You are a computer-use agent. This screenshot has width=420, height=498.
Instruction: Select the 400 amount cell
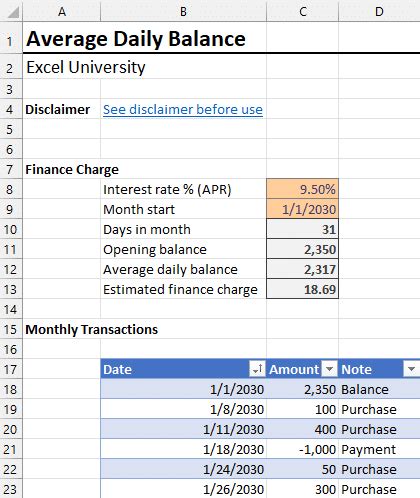pyautogui.click(x=303, y=429)
